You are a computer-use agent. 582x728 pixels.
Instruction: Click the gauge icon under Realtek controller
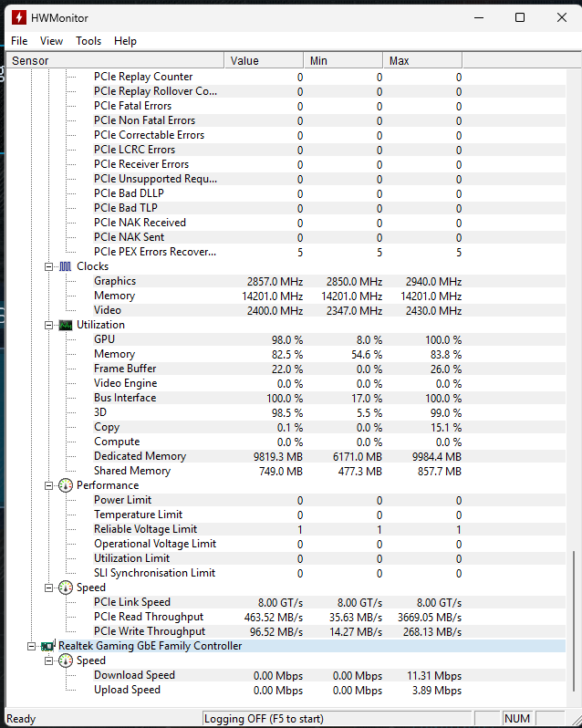point(66,660)
